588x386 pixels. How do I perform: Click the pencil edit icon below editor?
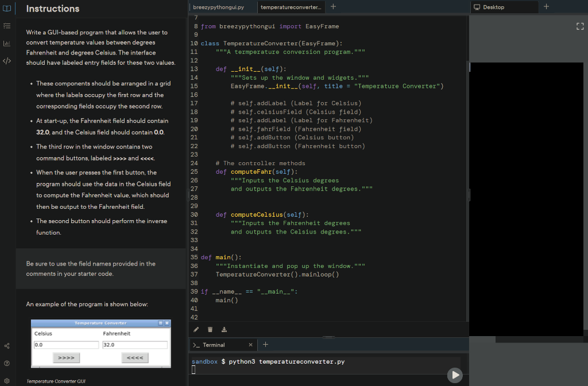click(x=196, y=329)
